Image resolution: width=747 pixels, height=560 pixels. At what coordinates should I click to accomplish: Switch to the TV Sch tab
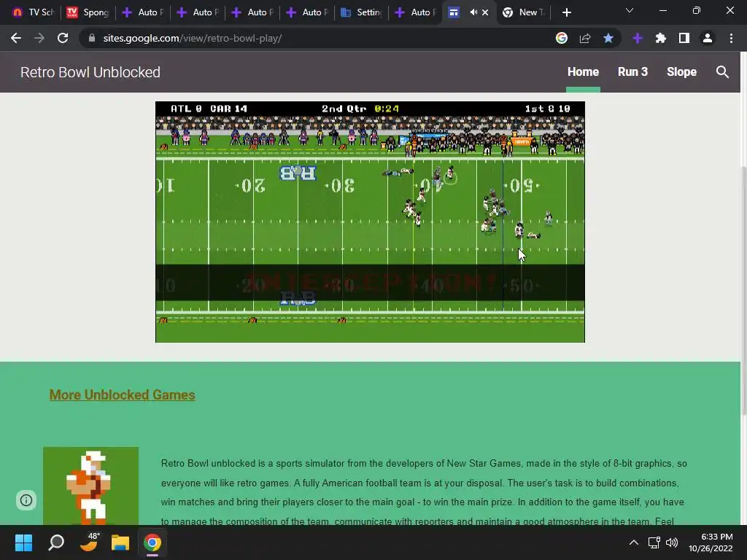click(32, 12)
